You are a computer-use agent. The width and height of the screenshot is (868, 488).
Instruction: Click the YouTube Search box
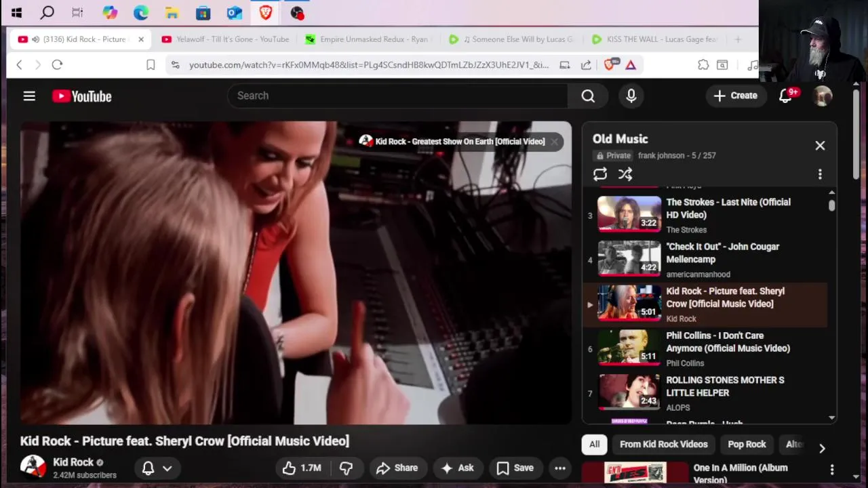(x=397, y=96)
